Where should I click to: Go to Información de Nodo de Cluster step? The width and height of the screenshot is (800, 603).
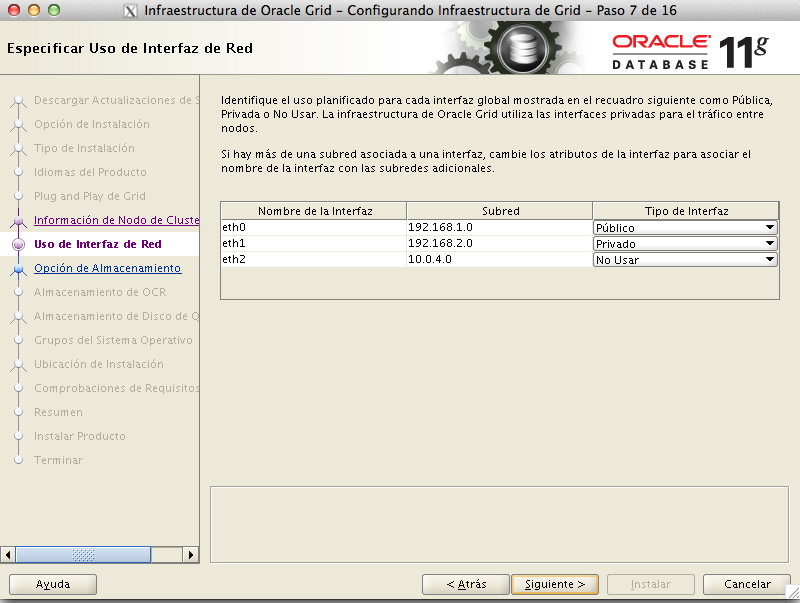[116, 220]
